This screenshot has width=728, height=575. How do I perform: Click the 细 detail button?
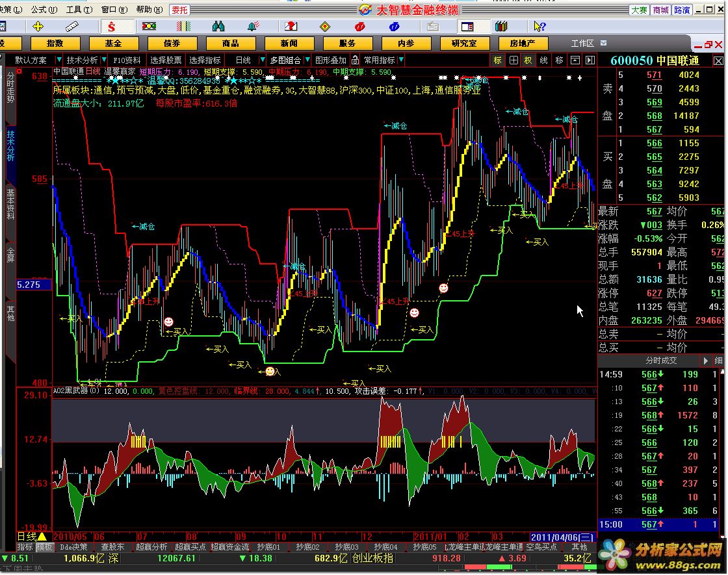coord(719,361)
